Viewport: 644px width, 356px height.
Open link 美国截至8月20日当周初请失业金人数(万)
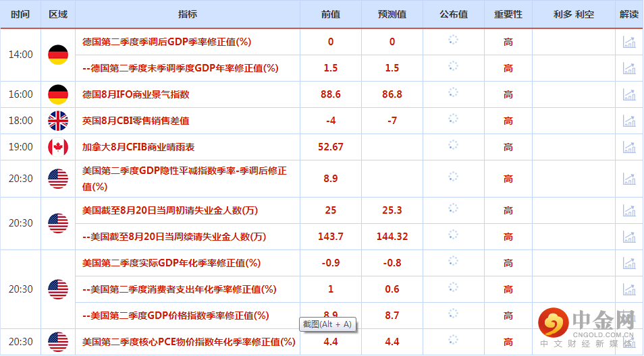pos(170,210)
